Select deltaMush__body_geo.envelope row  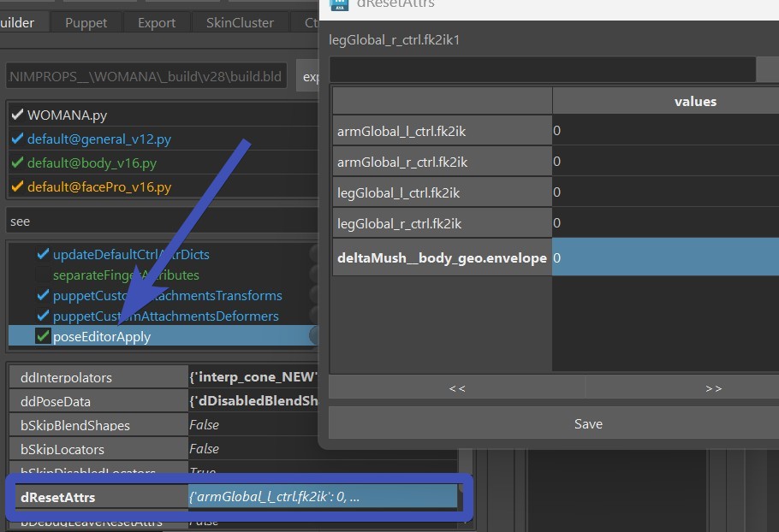pyautogui.click(x=443, y=257)
